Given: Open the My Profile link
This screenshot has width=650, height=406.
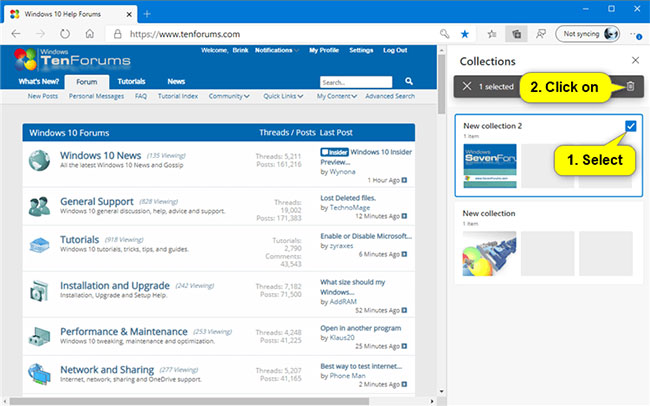Looking at the screenshot, I should (x=324, y=50).
